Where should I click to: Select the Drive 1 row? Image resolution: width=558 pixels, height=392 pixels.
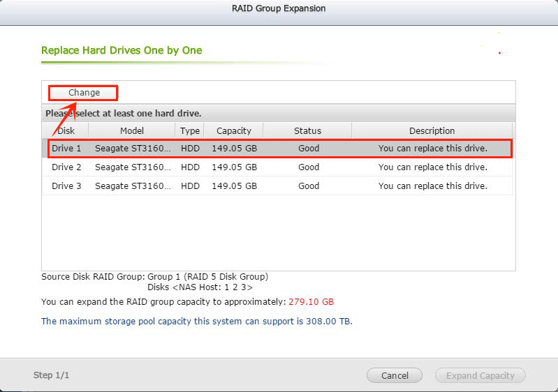coord(66,149)
